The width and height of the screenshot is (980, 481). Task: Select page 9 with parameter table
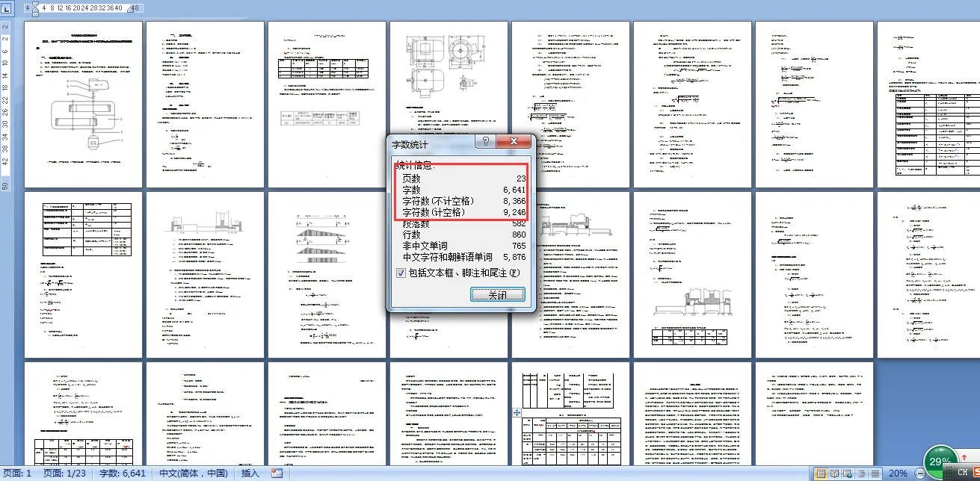click(83, 275)
